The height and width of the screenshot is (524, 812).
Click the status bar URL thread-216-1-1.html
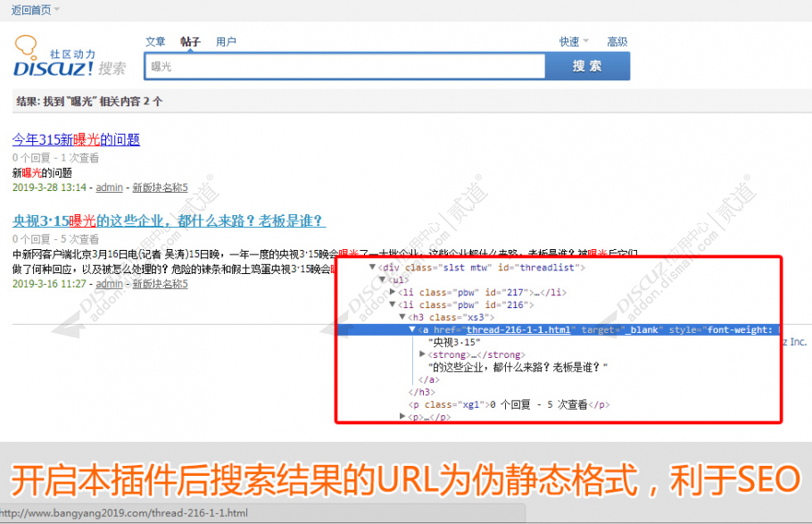tap(124, 513)
